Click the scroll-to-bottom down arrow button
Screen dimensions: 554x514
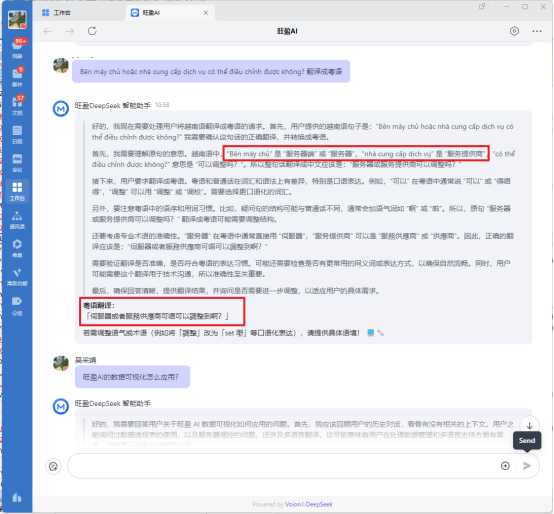[x=529, y=425]
